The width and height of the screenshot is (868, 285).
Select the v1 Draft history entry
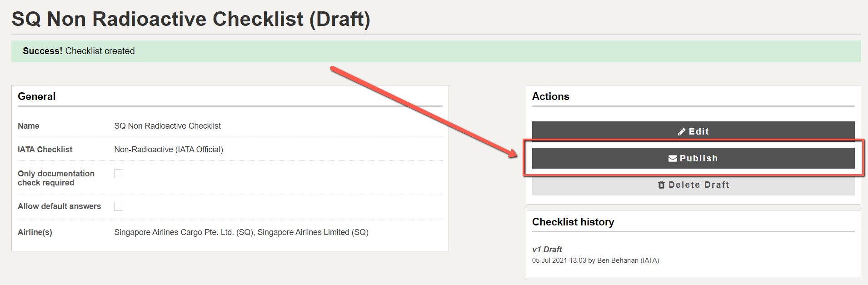click(547, 250)
